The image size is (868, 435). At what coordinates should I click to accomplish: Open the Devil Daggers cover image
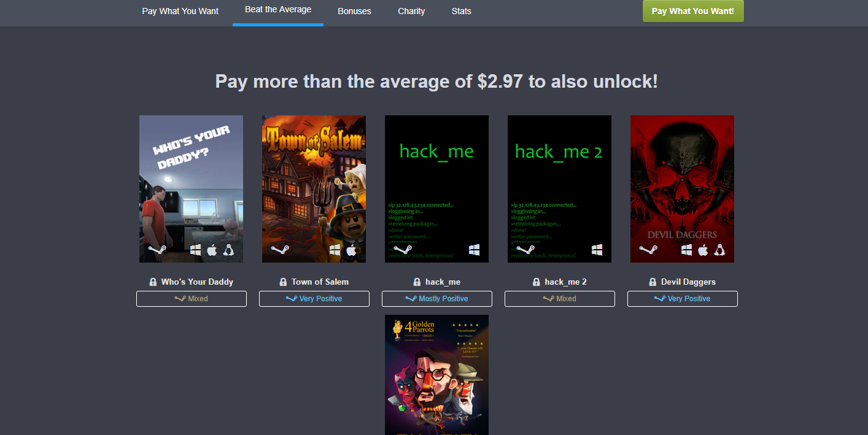coord(682,189)
